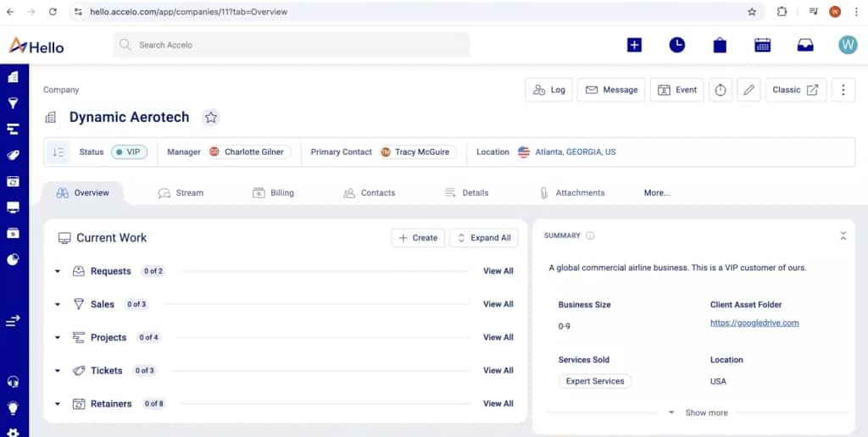Switch to the Billing tab

click(274, 193)
